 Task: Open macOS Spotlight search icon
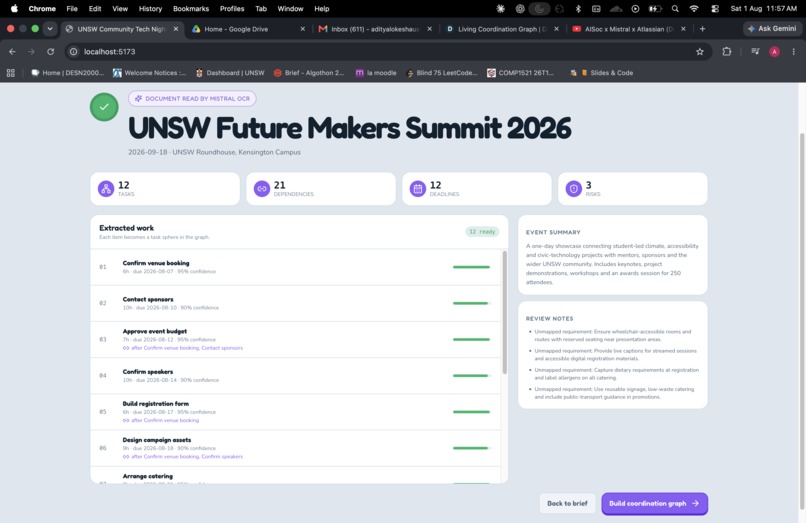675,8
